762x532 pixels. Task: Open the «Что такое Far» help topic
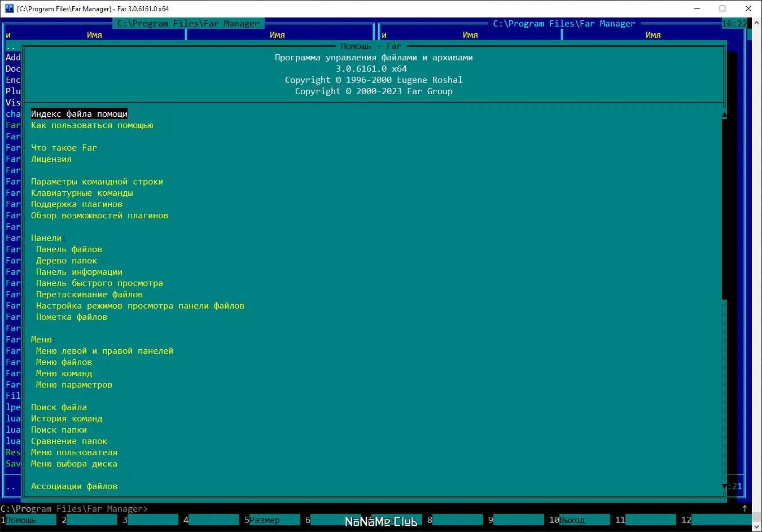tap(64, 147)
